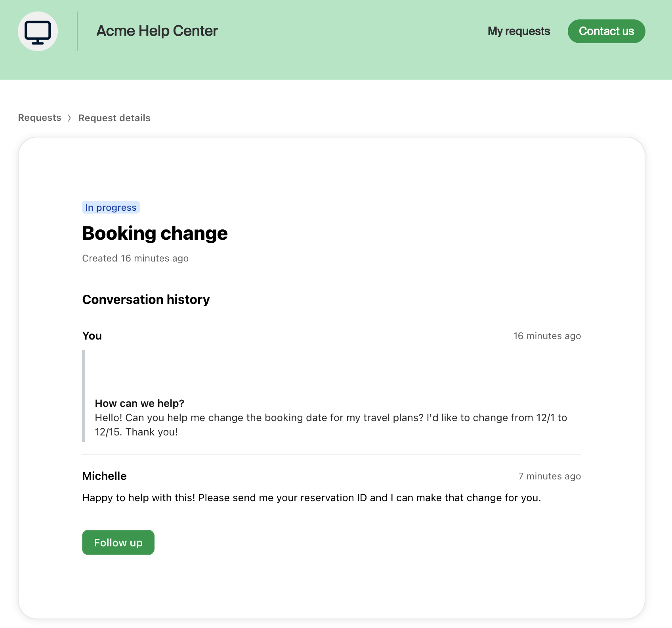Click the How can we help? label

point(139,403)
